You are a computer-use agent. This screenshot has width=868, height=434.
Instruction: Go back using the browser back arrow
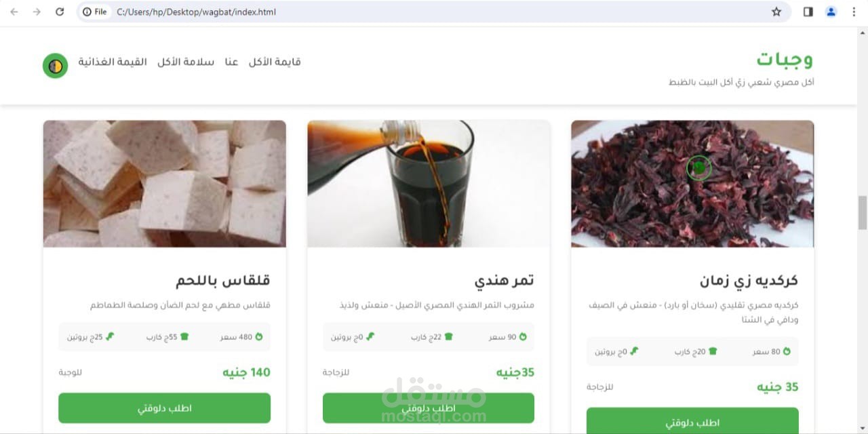coord(14,12)
